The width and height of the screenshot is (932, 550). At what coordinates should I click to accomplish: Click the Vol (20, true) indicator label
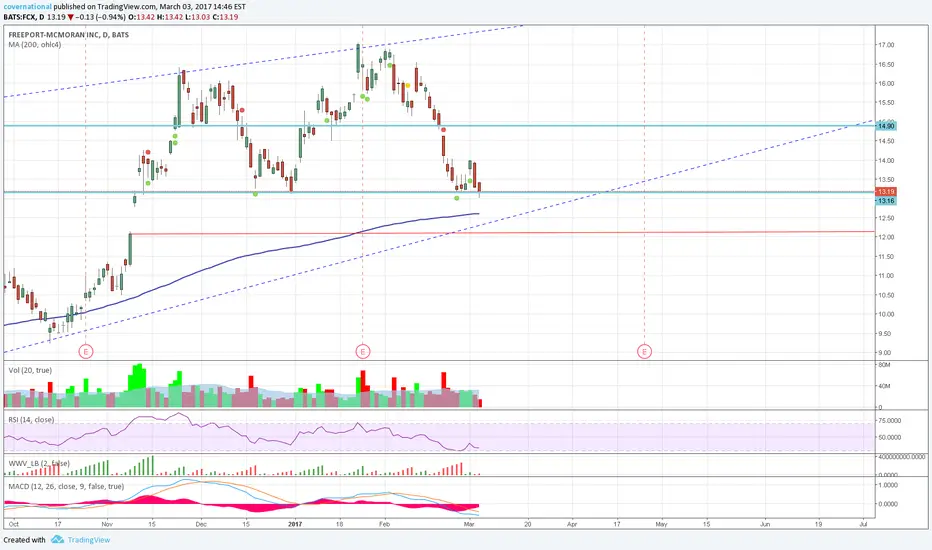(30, 370)
